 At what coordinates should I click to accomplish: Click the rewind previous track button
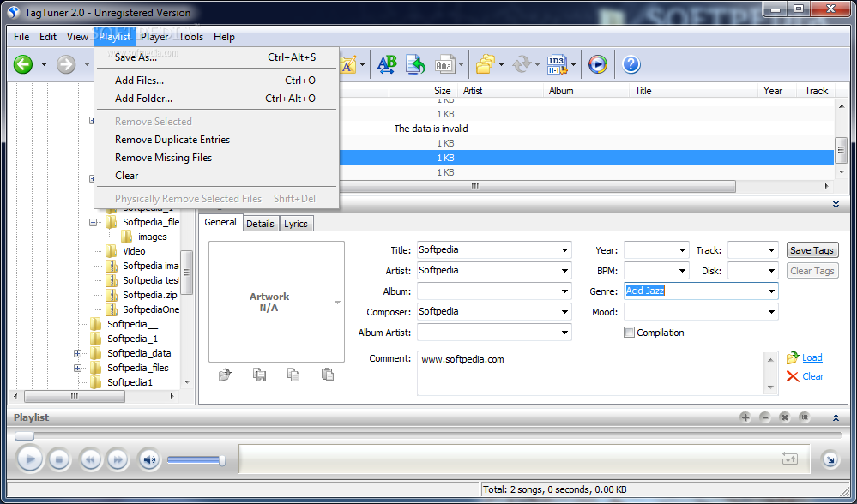coord(90,459)
